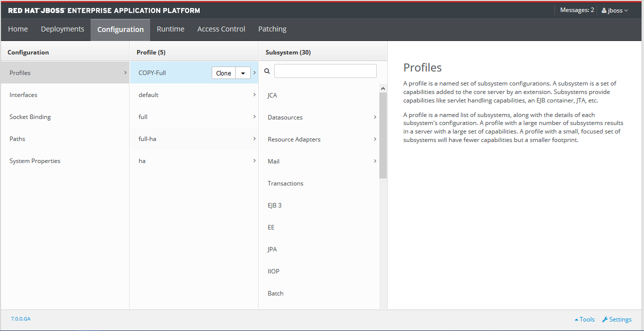This screenshot has width=644, height=331.
Task: Expand the COPY-Full row chevron
Action: (x=254, y=72)
